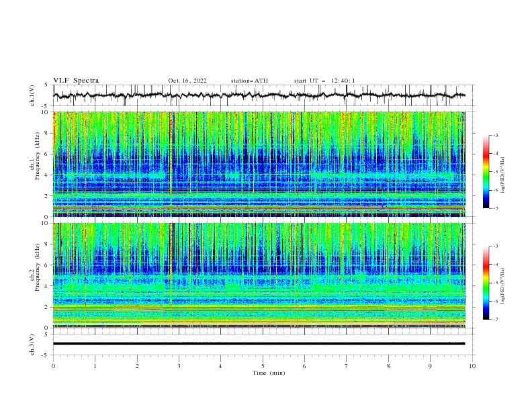Pick the ch.1 spectrogram color scale bar

coord(486,172)
